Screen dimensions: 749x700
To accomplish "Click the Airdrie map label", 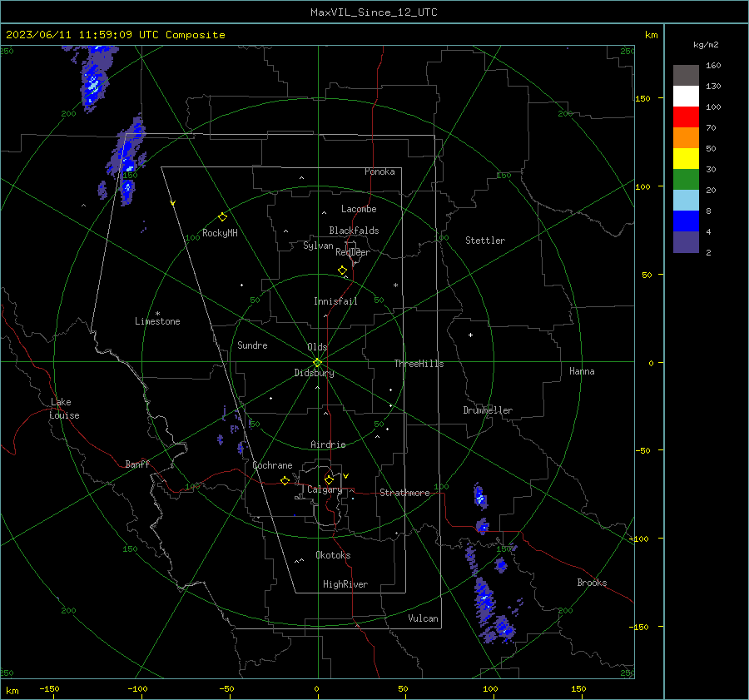I will [328, 444].
